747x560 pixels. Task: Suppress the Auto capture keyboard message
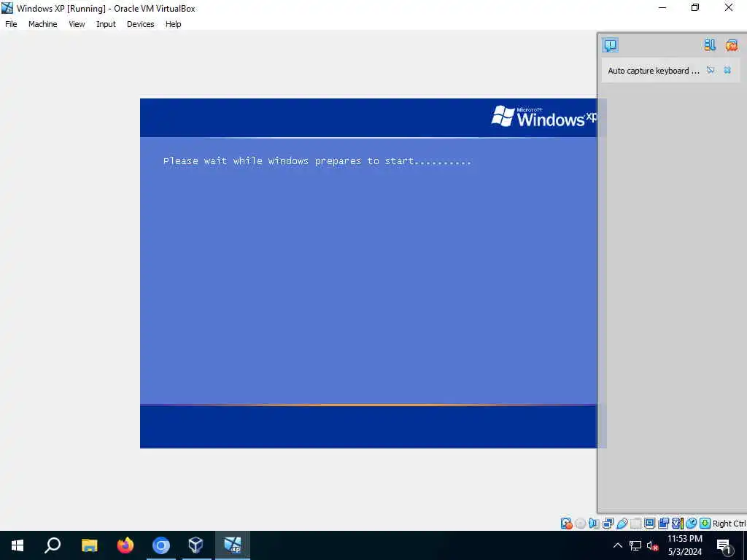(x=711, y=70)
